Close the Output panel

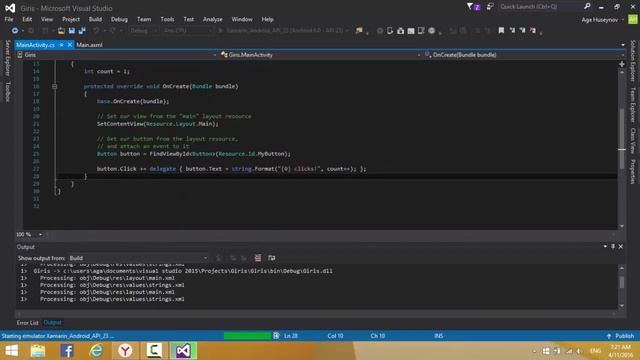point(621,247)
